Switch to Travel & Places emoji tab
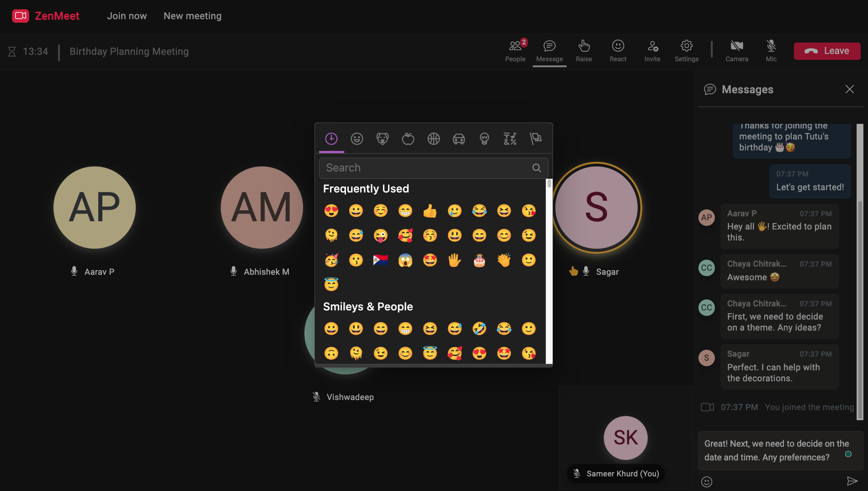The image size is (868, 491). 459,139
